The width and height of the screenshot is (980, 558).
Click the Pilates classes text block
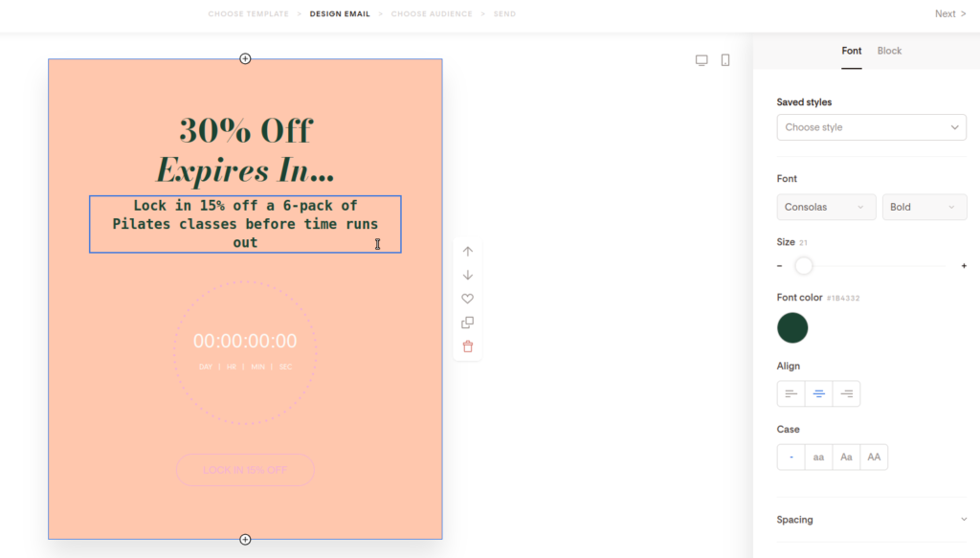coord(245,224)
